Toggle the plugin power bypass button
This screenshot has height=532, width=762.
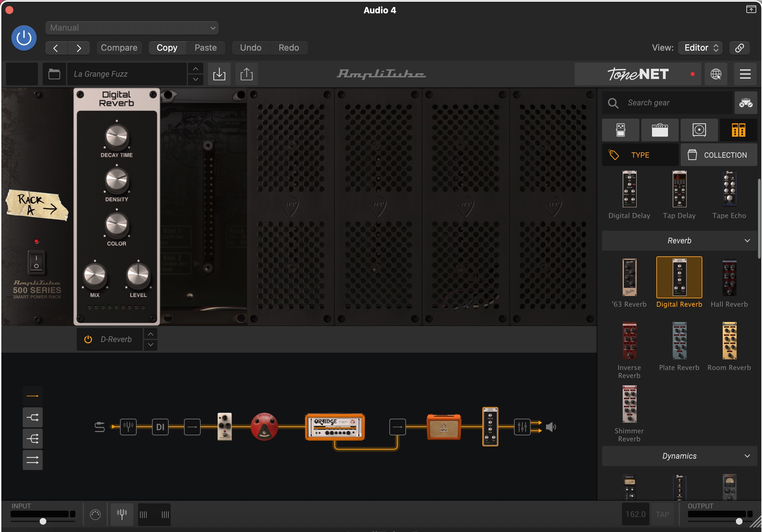click(x=24, y=38)
